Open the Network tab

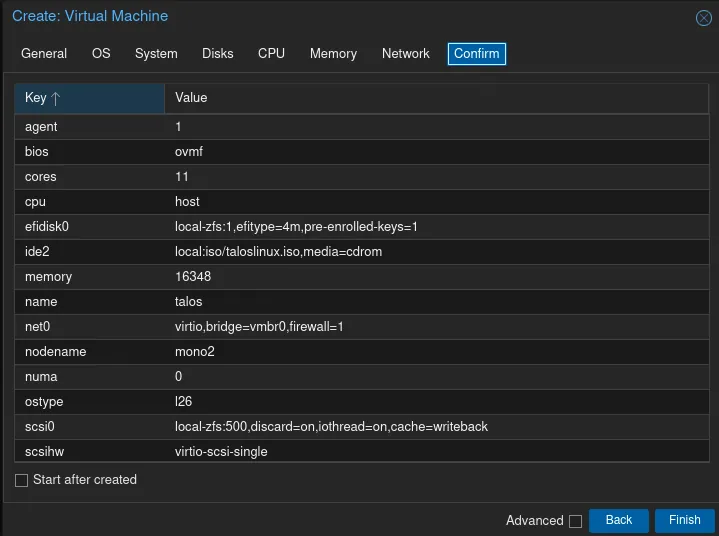pos(405,54)
